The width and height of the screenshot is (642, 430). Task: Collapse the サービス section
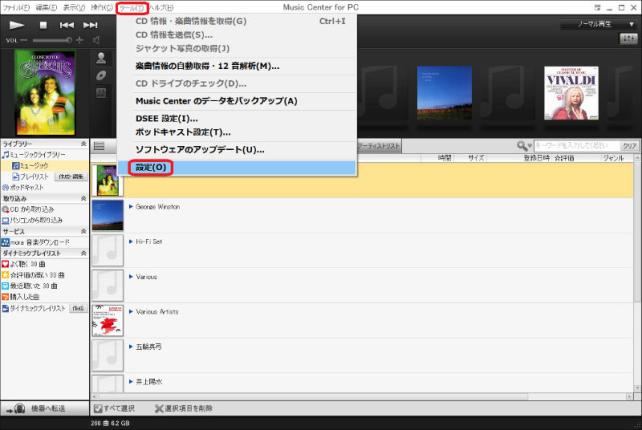[x=84, y=231]
